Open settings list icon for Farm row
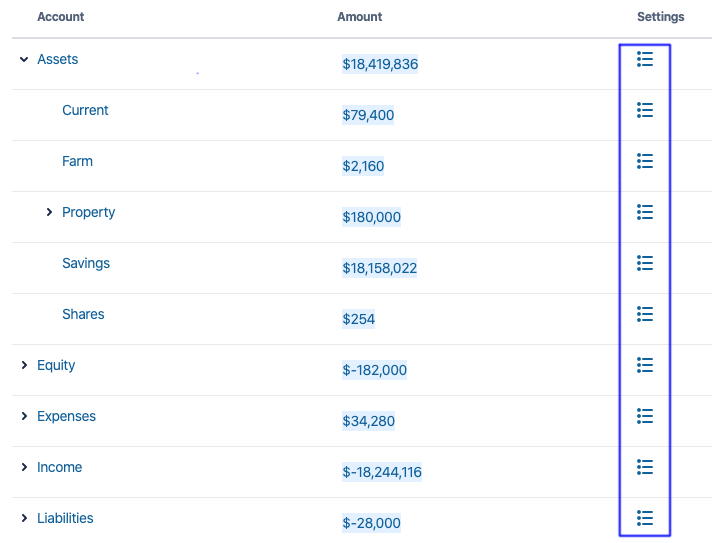Viewport: 712px width, 543px height. click(x=645, y=161)
